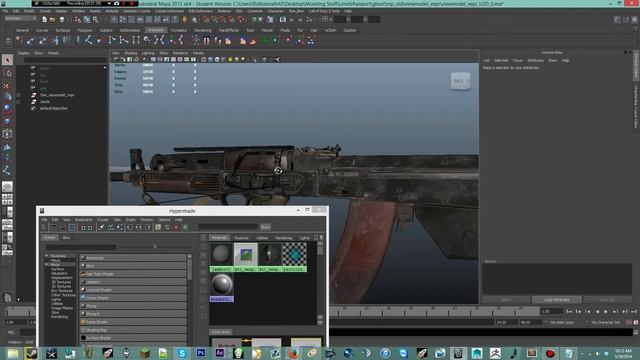Click the Open scene folder icon
Viewport: 640px width, 360px height.
[x=53, y=19]
